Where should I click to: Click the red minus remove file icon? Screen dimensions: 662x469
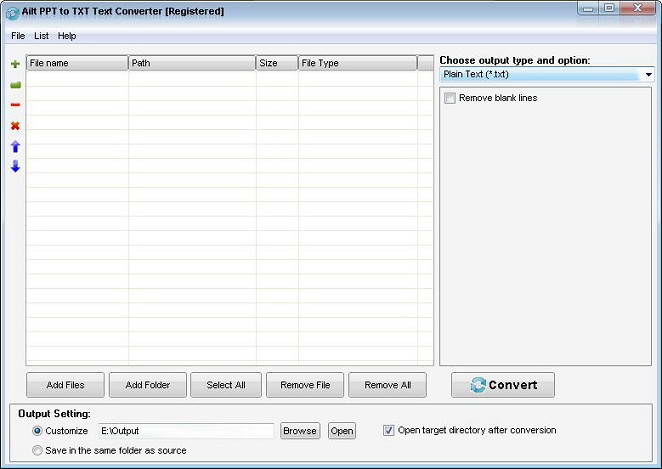pos(15,105)
